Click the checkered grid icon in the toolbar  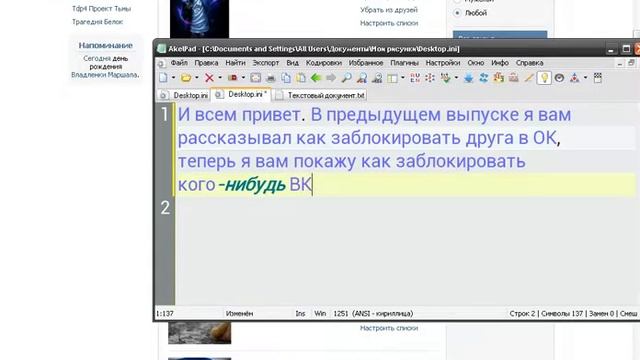point(598,78)
